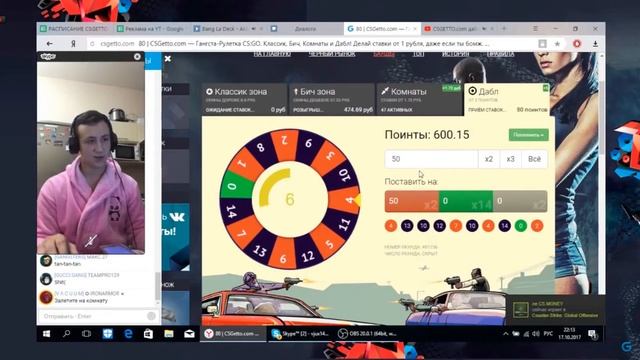Click history circle showing 13
This screenshot has width=640, height=360.
[407, 226]
